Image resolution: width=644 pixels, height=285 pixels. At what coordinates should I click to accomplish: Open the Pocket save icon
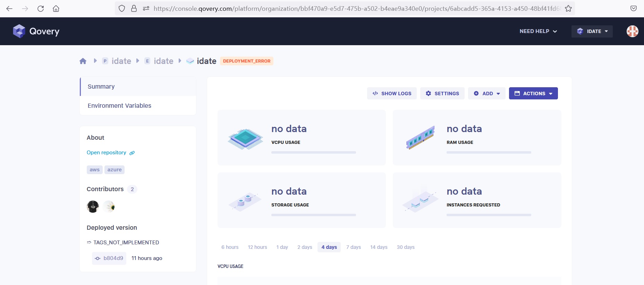tap(634, 9)
